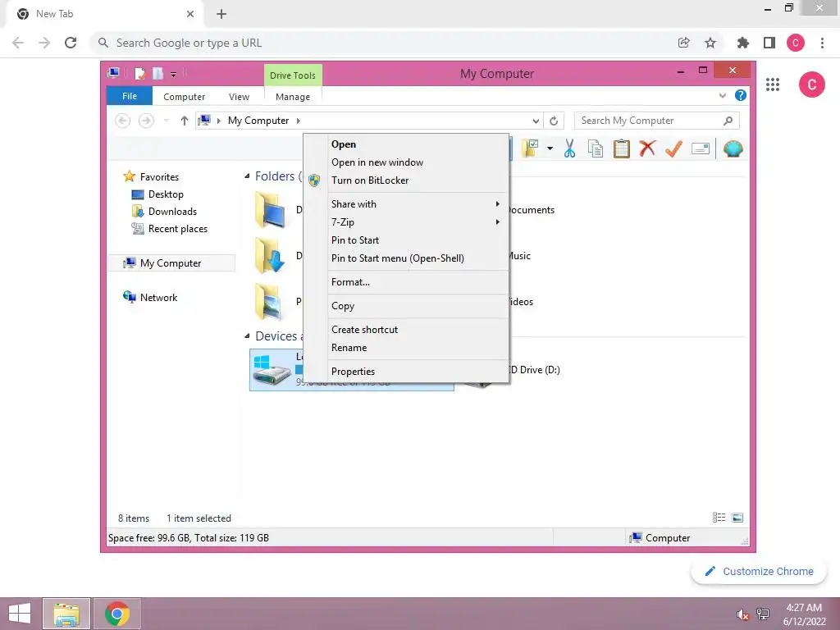This screenshot has width=840, height=630.
Task: Collapse the Devices group triangle
Action: point(247,336)
